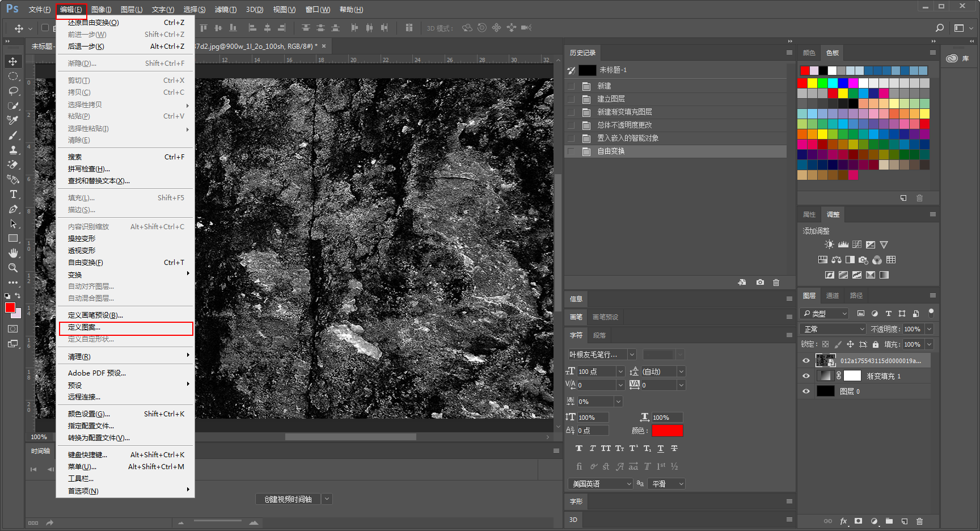Switch to the 路径 tab
The image size is (980, 531).
click(x=856, y=296)
